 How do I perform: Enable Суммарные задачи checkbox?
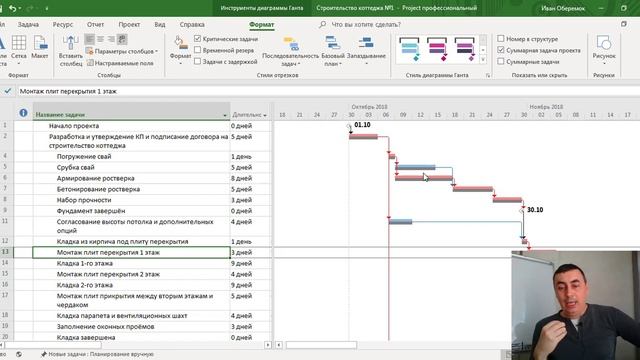501,61
